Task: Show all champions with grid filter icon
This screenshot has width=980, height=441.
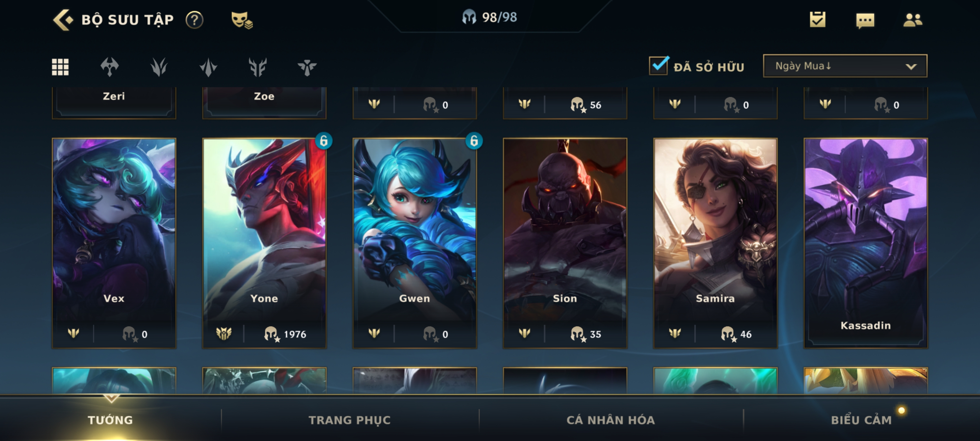Action: [60, 67]
